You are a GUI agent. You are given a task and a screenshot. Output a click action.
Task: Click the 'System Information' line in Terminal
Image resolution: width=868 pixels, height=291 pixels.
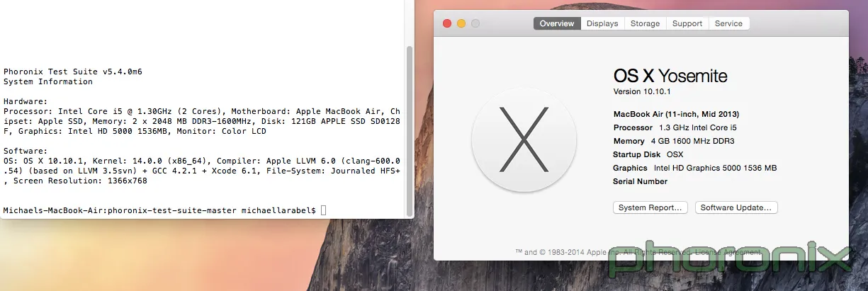pyautogui.click(x=48, y=81)
